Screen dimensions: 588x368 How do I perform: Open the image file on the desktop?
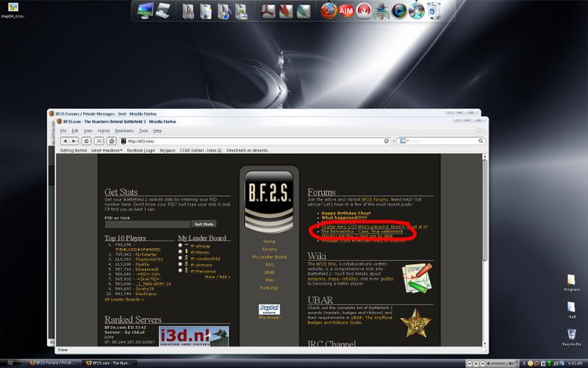(x=13, y=10)
